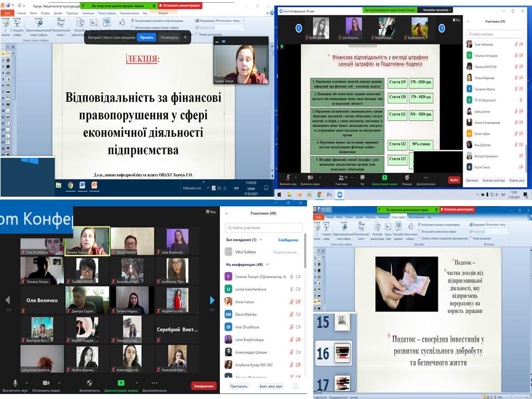This screenshot has height=399, width=532.
Task: Click Вид button in bottom-left Zoom gallery
Action: coord(211,212)
